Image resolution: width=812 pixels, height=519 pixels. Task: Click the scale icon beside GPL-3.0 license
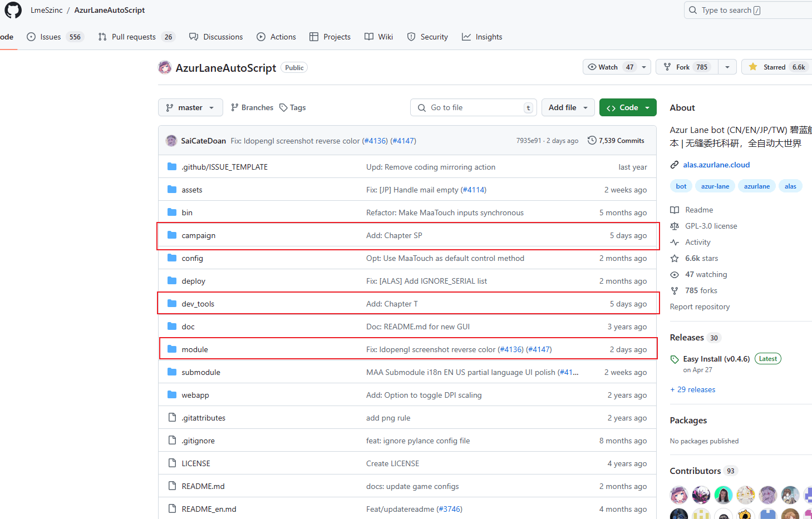[675, 226]
